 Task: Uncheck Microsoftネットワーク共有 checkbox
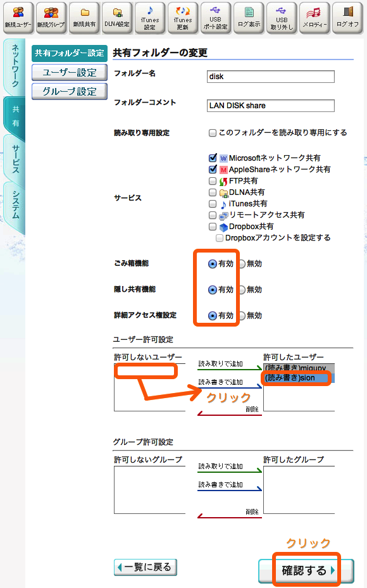click(213, 158)
